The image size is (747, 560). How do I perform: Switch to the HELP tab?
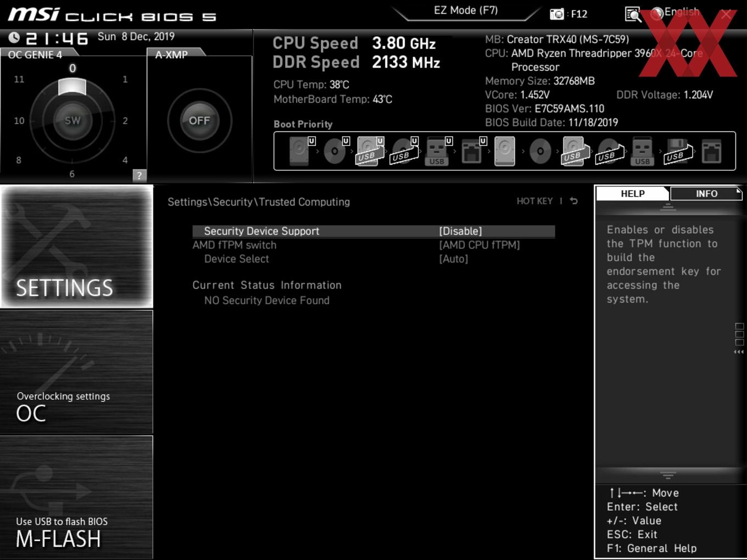633,193
